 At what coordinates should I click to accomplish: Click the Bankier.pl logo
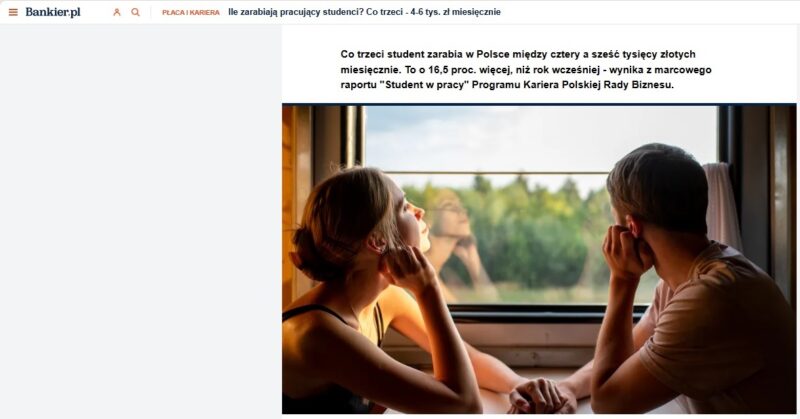tap(53, 12)
